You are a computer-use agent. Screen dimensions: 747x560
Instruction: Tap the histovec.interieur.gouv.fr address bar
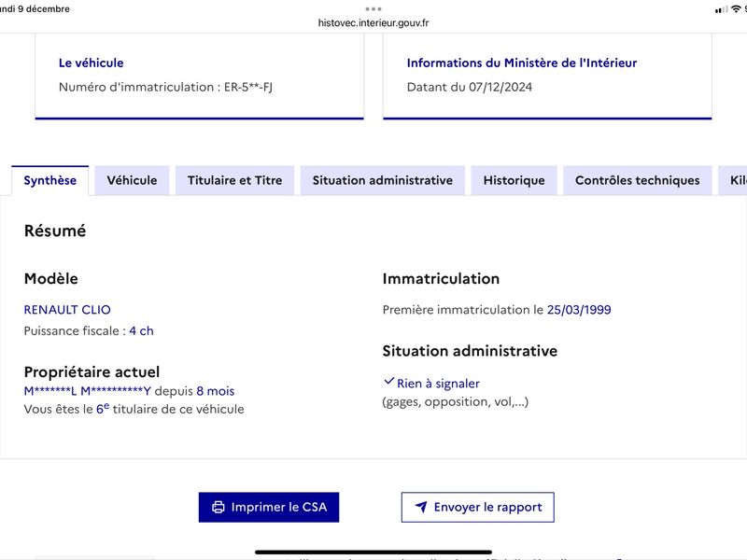(x=373, y=22)
